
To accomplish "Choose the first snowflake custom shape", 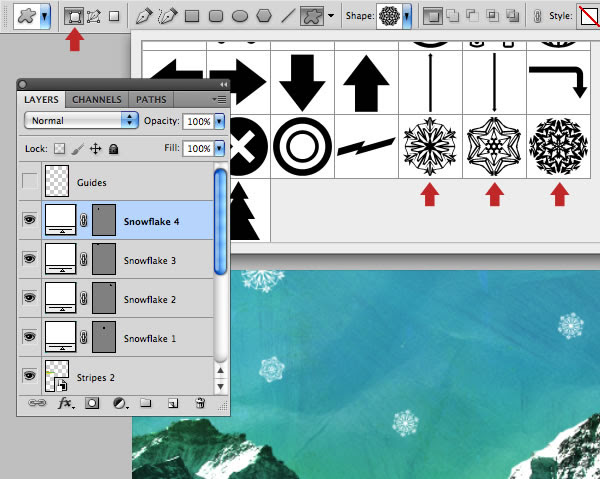I will (430, 146).
